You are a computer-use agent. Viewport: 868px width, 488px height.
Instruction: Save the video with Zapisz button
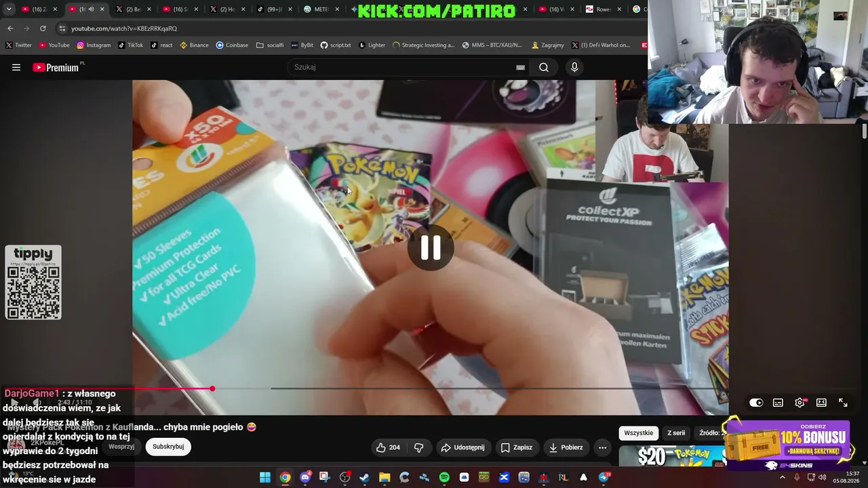[x=517, y=447]
